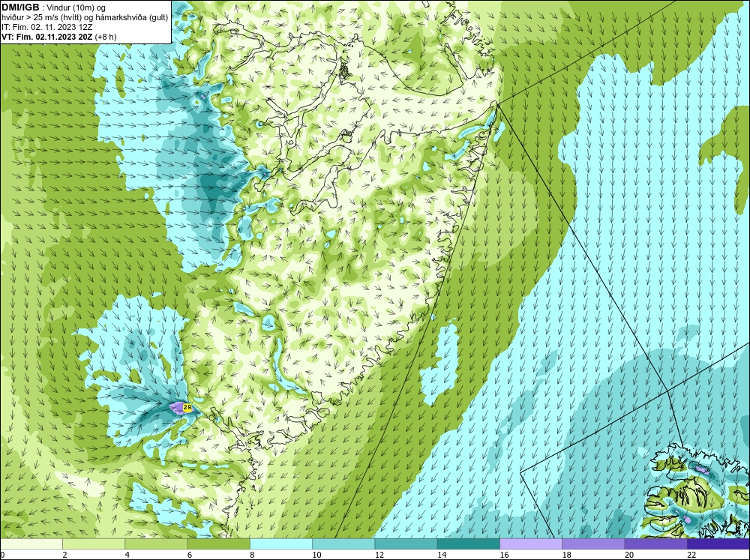The width and height of the screenshot is (750, 560).
Task: Click the purple gust area beside the 28 label
Action: (x=176, y=408)
